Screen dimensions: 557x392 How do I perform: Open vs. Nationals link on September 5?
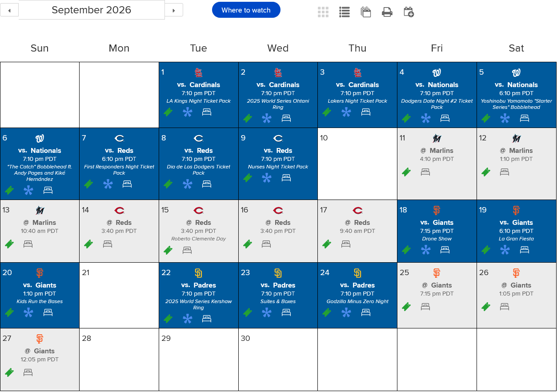click(517, 85)
